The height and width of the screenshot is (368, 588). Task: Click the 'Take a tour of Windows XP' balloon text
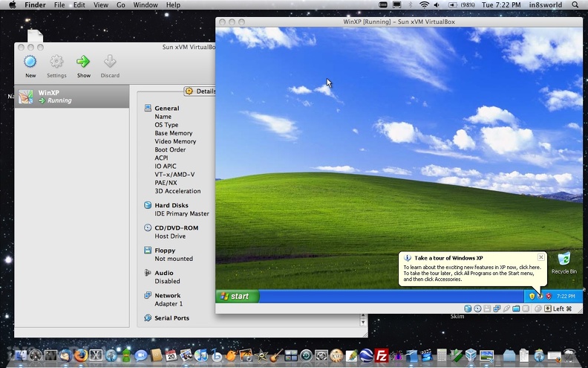[x=448, y=258]
